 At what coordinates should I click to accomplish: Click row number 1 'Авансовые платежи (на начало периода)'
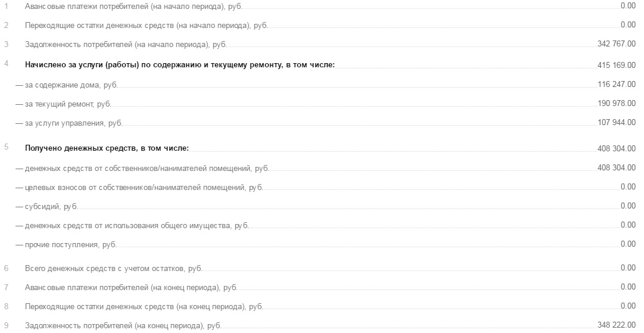click(133, 7)
